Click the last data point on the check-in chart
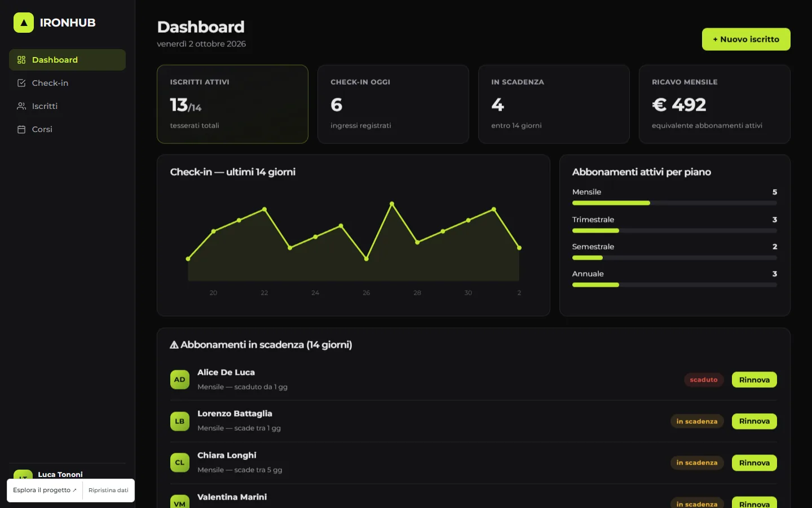This screenshot has height=508, width=812. [519, 248]
